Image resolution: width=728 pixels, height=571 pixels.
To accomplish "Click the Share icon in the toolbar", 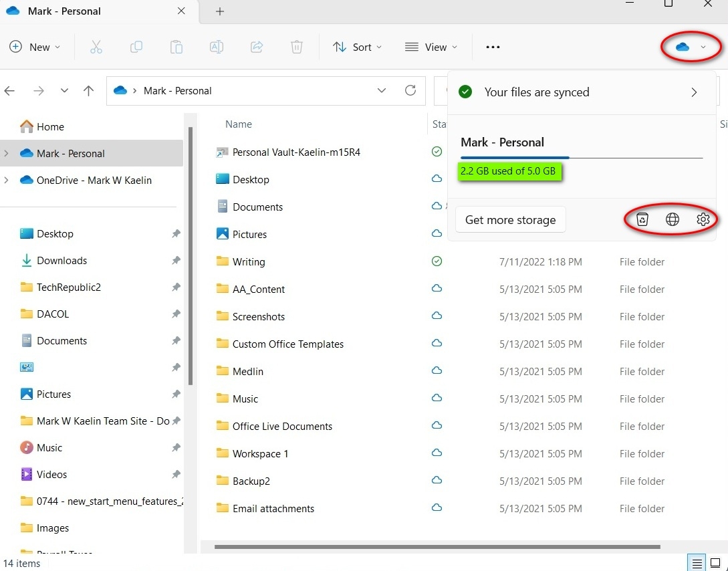I will tap(257, 47).
